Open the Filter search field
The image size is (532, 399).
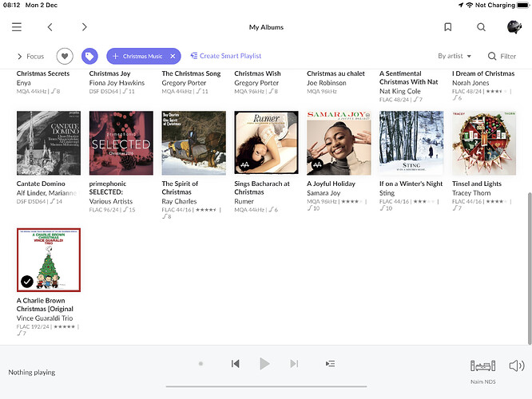pos(502,56)
